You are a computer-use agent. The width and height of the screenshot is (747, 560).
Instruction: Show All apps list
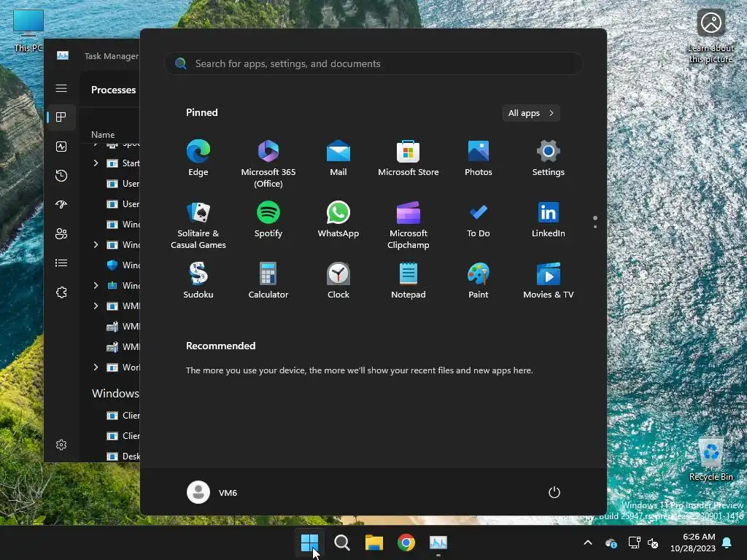[x=531, y=113]
